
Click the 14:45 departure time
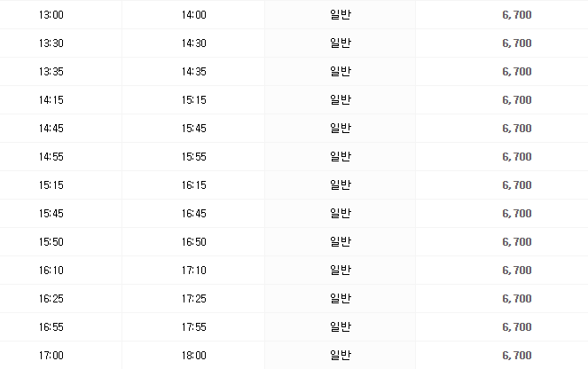51,129
